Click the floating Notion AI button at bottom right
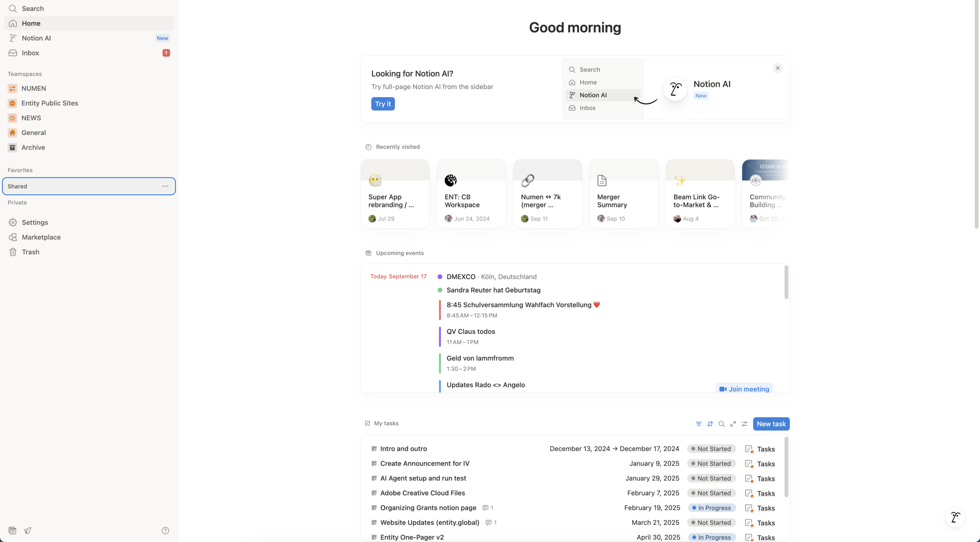This screenshot has height=542, width=980. point(955,518)
